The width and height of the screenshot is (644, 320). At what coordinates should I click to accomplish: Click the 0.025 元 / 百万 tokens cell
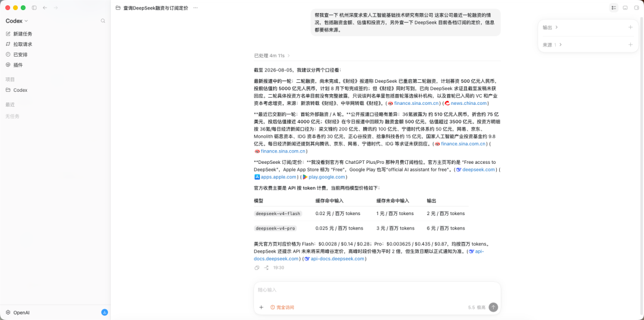tap(339, 228)
